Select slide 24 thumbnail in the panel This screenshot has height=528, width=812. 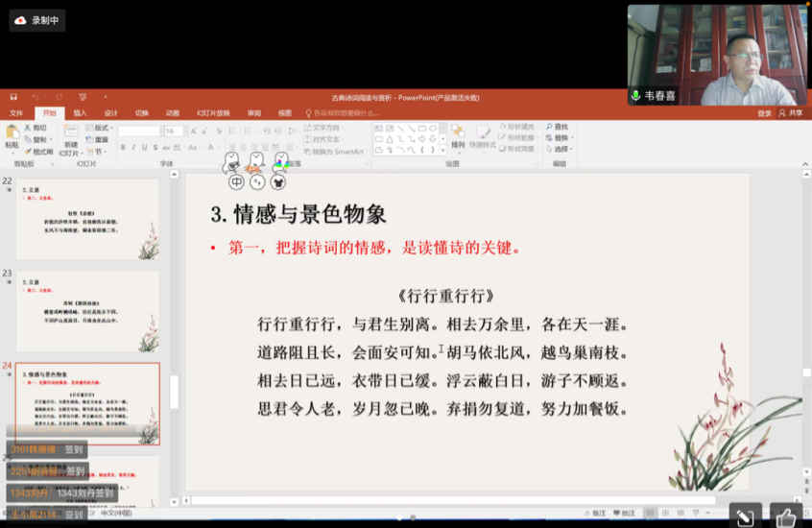(x=87, y=403)
